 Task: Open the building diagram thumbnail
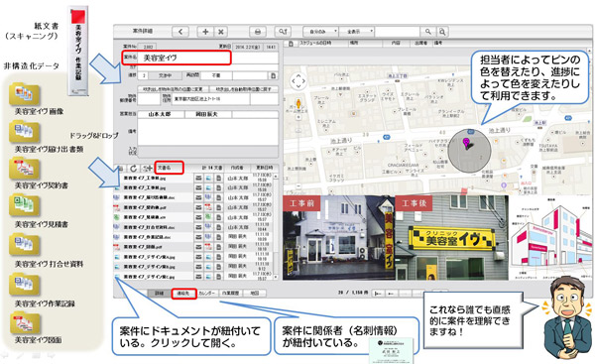point(550,238)
